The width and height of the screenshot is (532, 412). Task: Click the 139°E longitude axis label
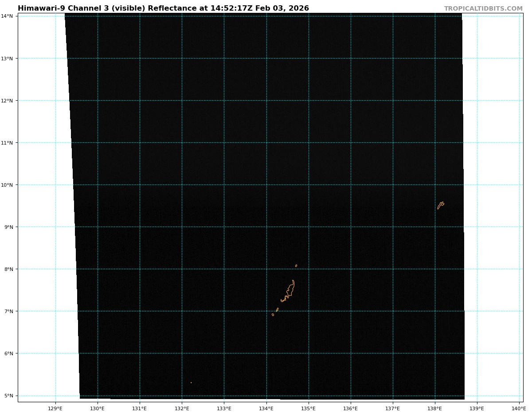[477, 408]
